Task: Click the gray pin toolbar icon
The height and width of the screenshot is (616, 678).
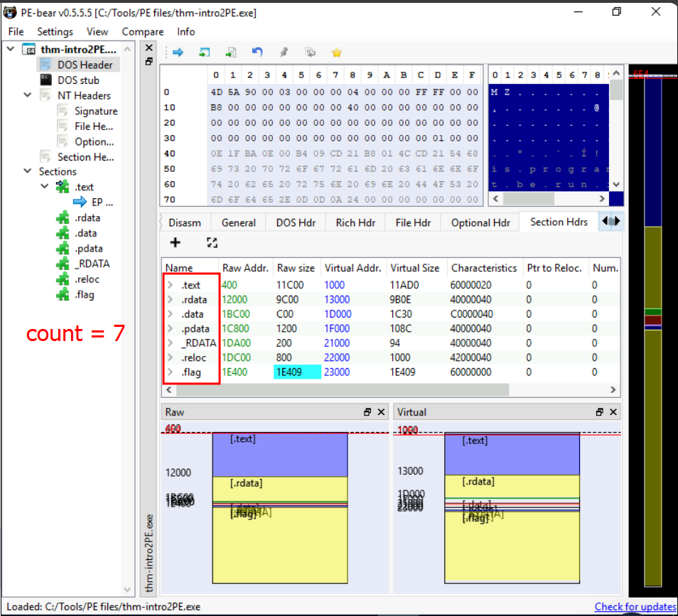Action: (284, 53)
